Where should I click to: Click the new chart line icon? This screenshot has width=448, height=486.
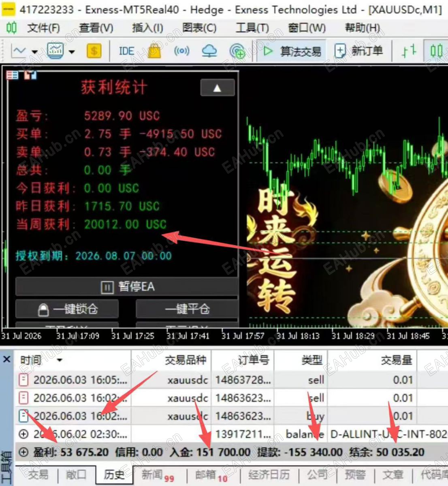tap(19, 51)
